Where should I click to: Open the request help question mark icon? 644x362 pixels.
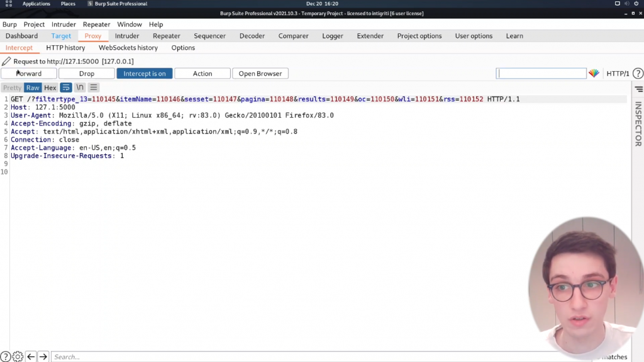(638, 74)
